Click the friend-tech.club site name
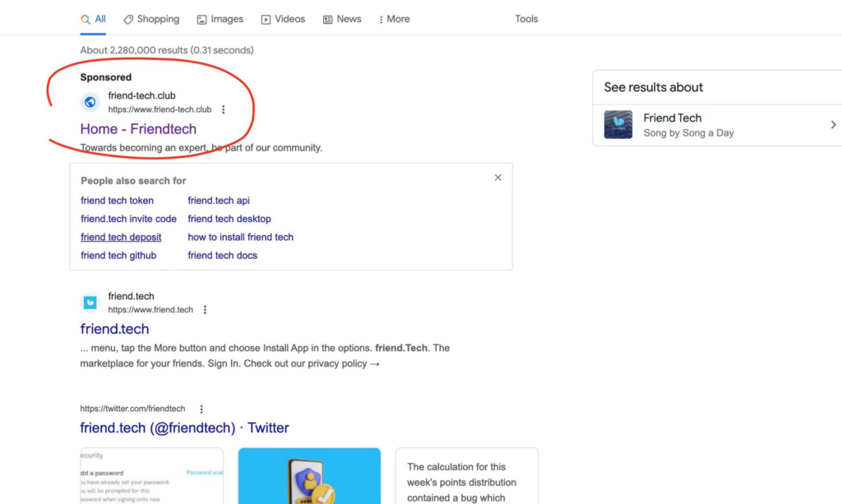842x504 pixels. tap(141, 95)
